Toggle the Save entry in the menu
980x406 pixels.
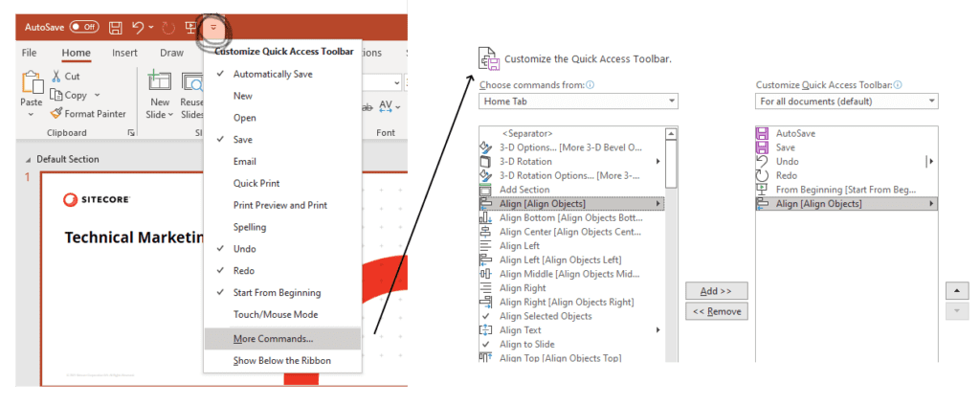coord(282,140)
